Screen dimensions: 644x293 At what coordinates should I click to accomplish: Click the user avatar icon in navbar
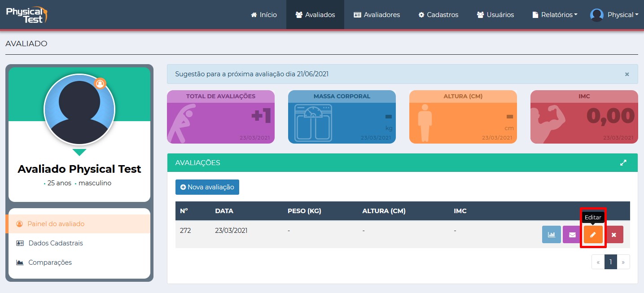pyautogui.click(x=596, y=15)
